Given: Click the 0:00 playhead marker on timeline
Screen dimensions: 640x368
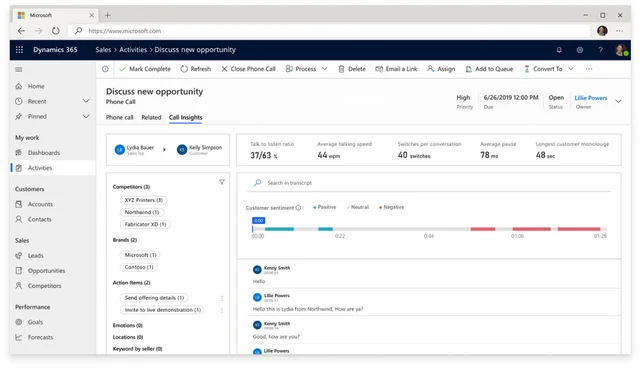Looking at the screenshot, I should [258, 220].
